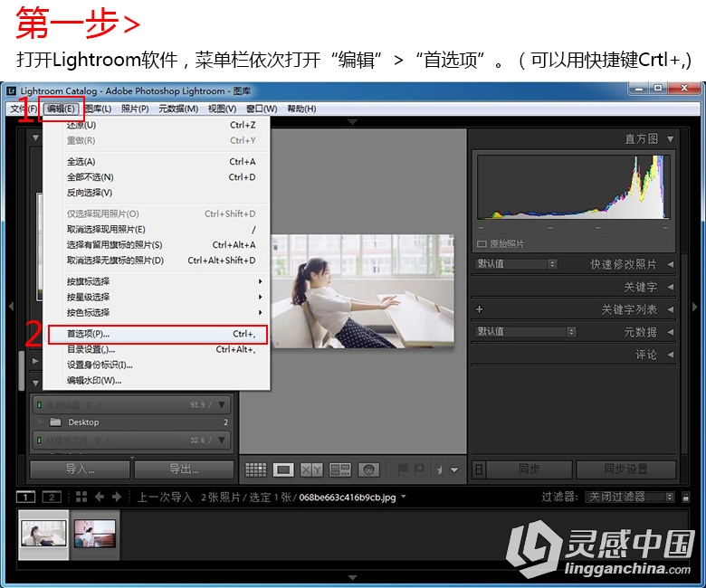Select main window display button 1
Viewport: 706px width, 588px height.
[25, 497]
